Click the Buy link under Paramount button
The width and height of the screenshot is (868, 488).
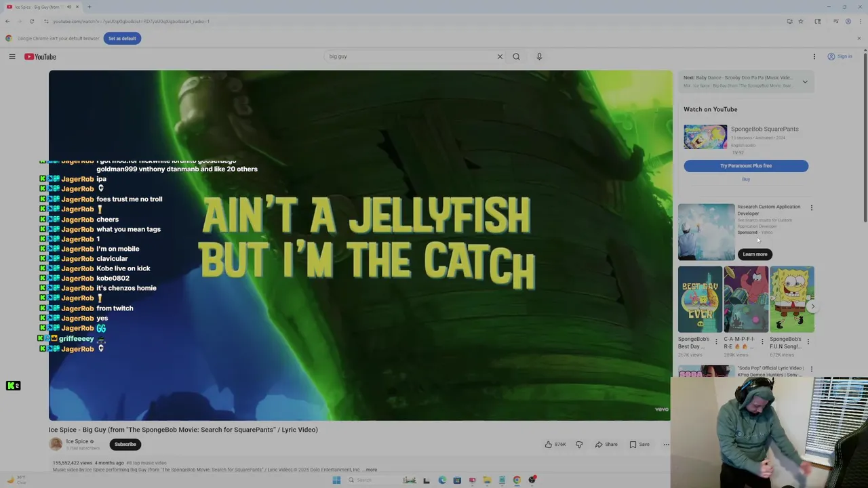(746, 180)
